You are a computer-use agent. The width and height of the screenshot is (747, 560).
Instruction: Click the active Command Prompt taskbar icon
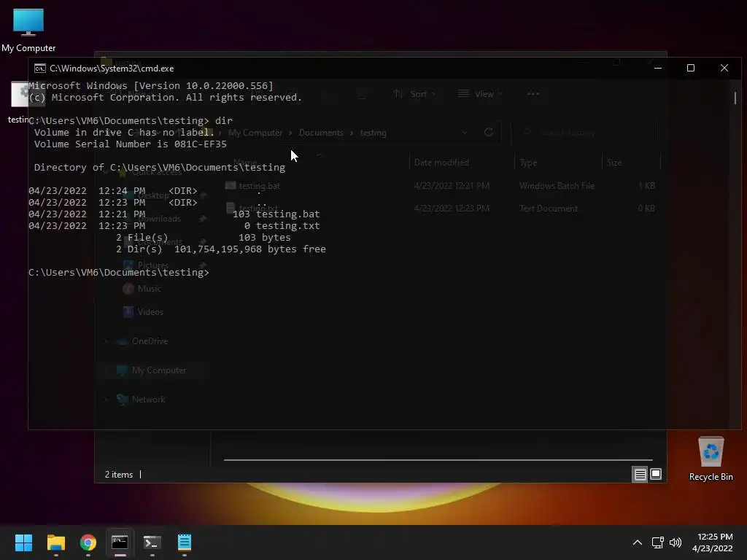[120, 542]
